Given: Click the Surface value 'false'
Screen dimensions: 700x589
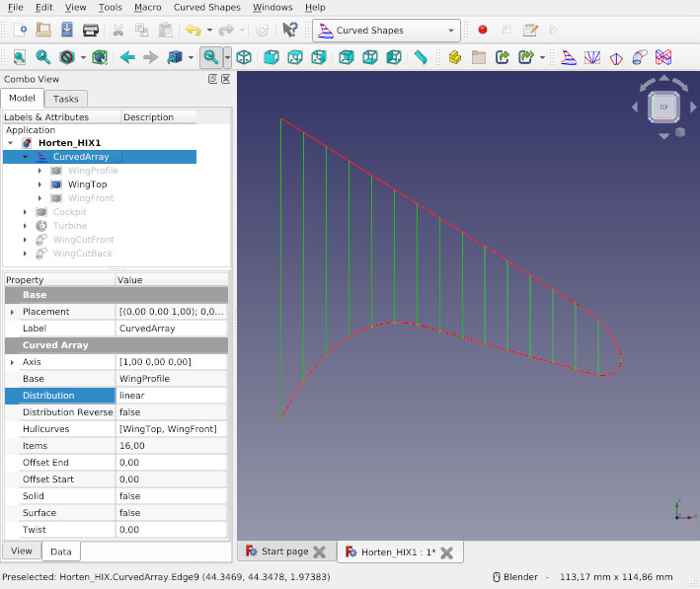Looking at the screenshot, I should tap(172, 513).
